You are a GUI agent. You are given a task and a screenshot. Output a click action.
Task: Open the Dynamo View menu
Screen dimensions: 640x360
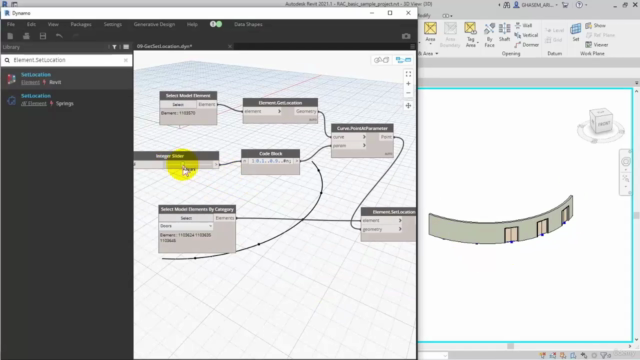coord(53,24)
